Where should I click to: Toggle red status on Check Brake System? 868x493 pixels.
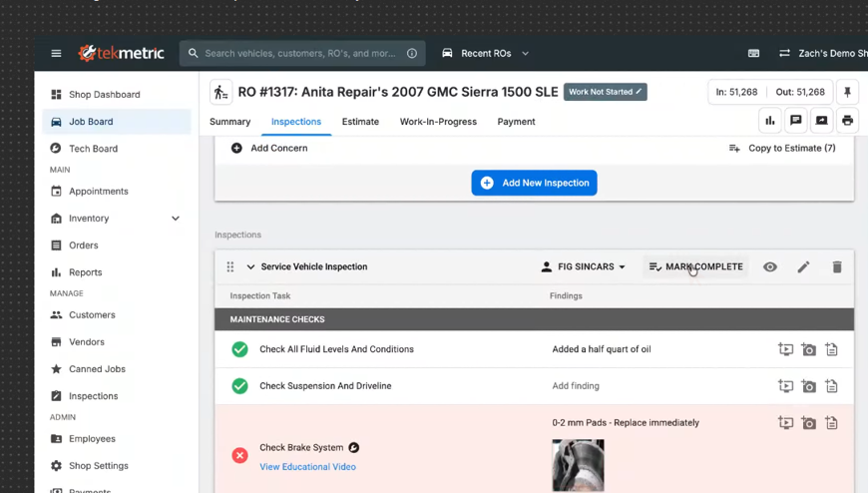click(x=239, y=455)
